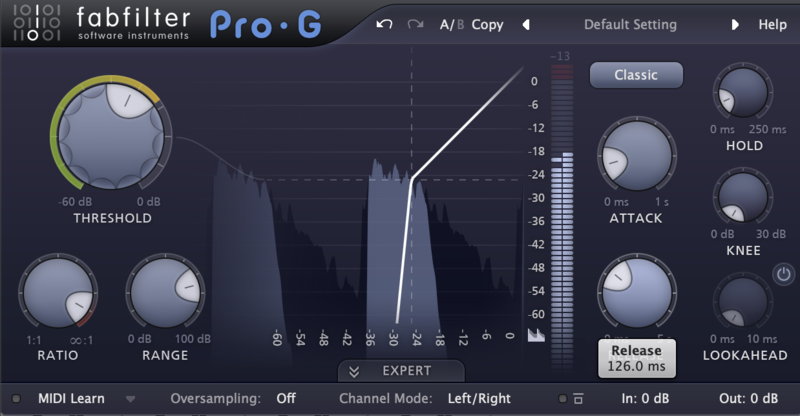Image resolution: width=800 pixels, height=416 pixels.
Task: Toggle the Lookahead power button
Action: [784, 274]
